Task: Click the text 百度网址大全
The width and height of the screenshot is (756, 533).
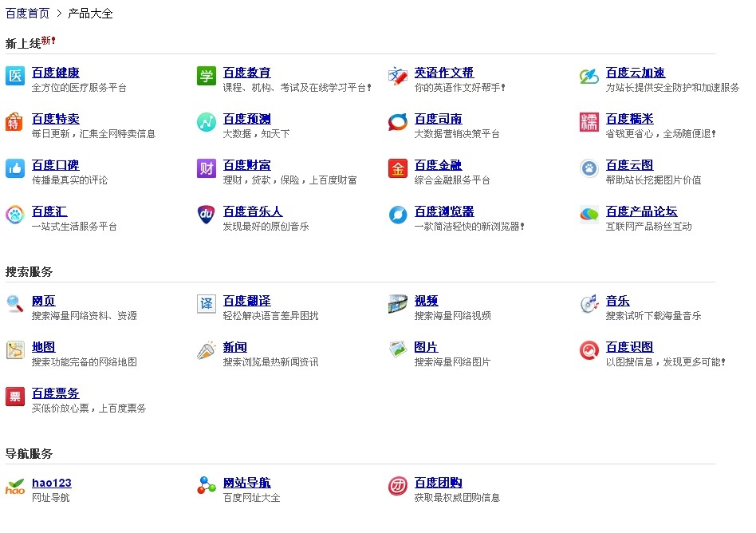Action: click(252, 498)
